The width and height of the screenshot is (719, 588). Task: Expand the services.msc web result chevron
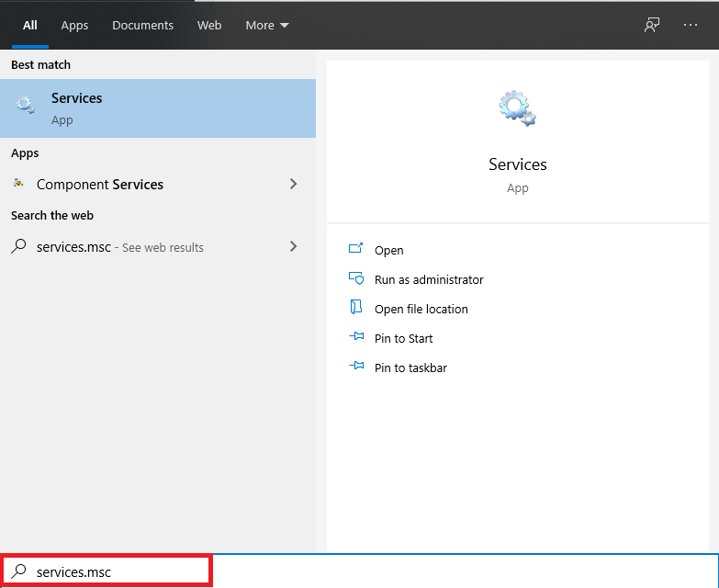pos(294,246)
